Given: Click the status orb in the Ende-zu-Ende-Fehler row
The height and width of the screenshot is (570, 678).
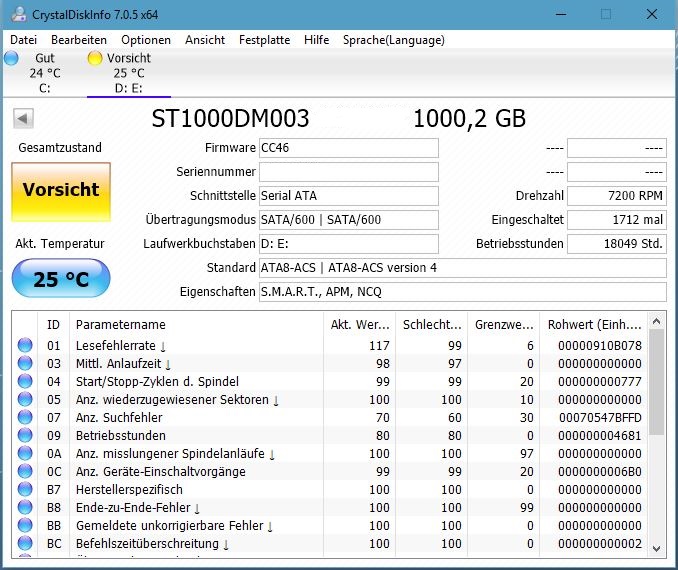Looking at the screenshot, I should [25, 507].
